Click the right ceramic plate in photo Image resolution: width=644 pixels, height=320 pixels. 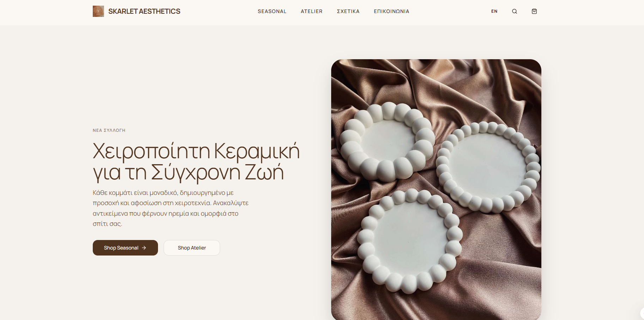point(488,167)
